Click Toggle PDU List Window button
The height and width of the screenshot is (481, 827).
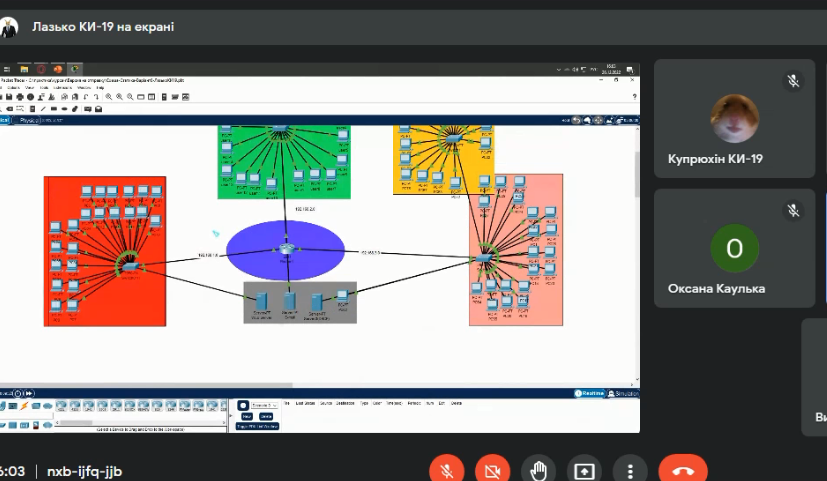(x=257, y=426)
